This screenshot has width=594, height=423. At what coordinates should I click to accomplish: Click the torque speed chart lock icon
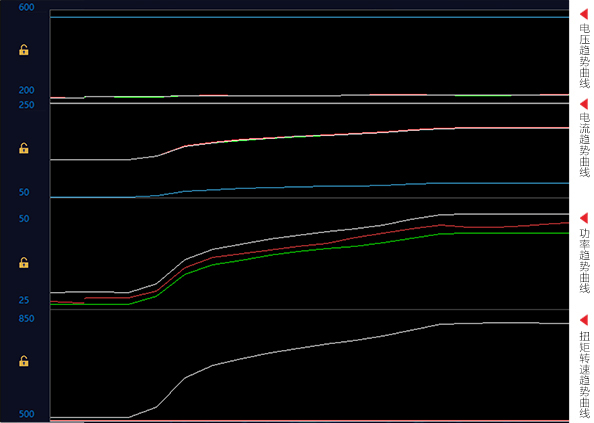point(23,361)
